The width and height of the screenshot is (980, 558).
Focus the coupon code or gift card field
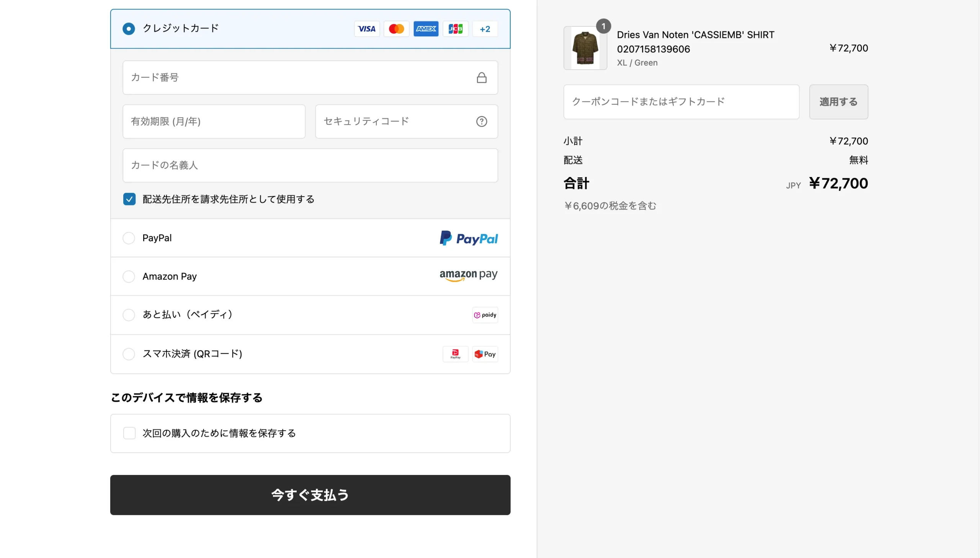681,102
